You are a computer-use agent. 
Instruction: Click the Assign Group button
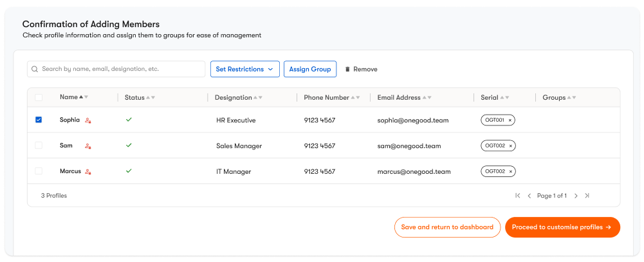(310, 70)
